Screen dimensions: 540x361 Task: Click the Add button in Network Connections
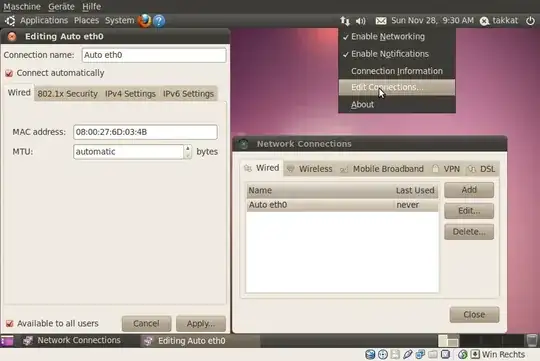coord(469,190)
